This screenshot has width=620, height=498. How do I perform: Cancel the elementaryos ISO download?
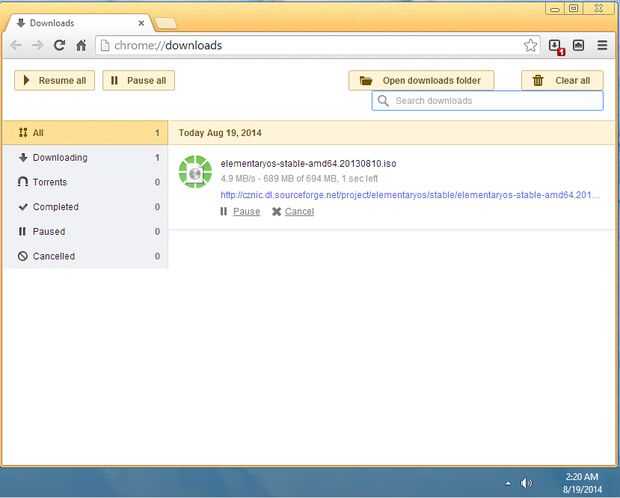pyautogui.click(x=293, y=211)
